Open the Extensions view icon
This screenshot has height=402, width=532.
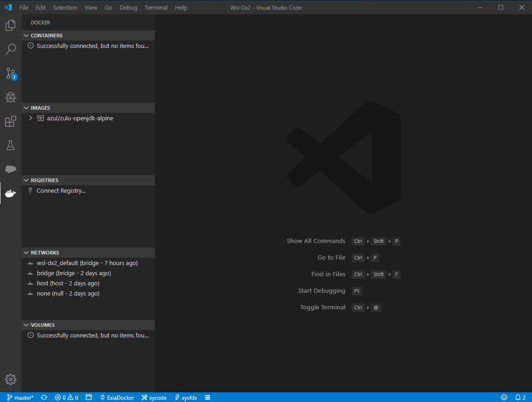11,121
